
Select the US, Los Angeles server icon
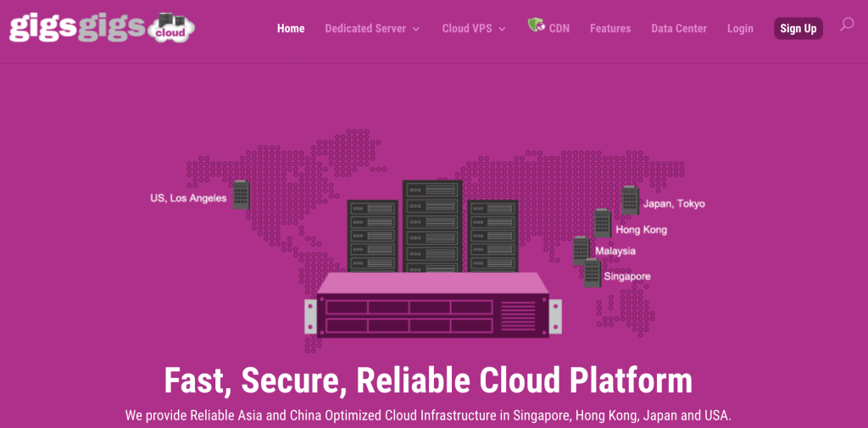click(x=241, y=194)
